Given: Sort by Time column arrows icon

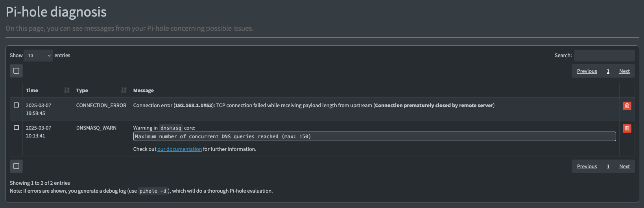Looking at the screenshot, I should point(66,90).
